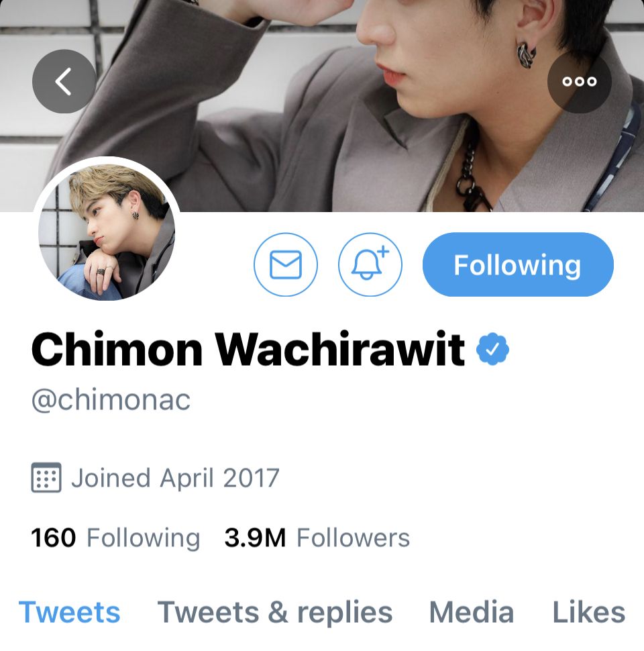Click the blue verified badge

click(492, 349)
